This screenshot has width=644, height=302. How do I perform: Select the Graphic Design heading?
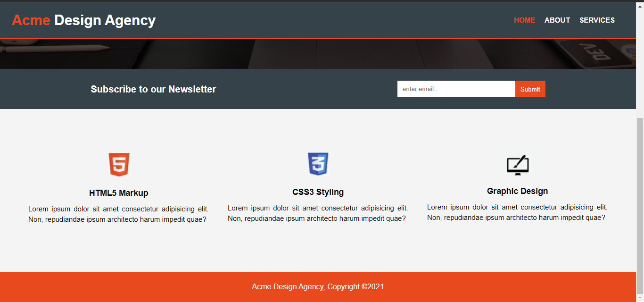[518, 191]
